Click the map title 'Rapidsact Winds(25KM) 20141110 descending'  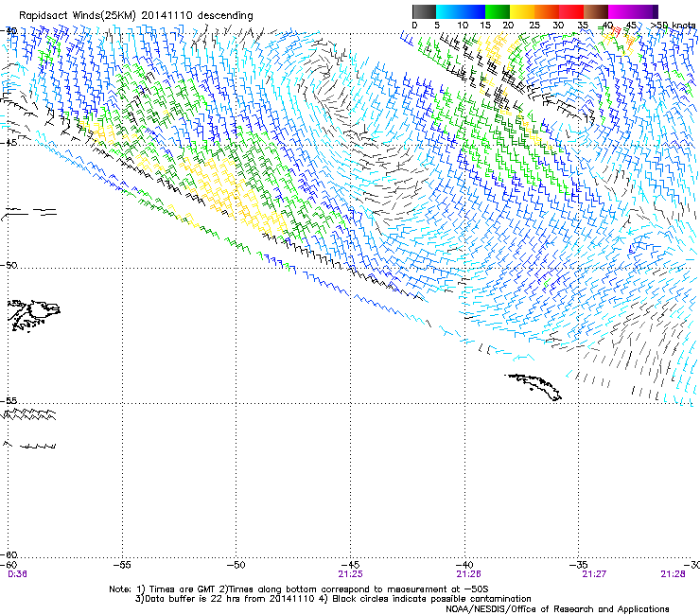pos(135,16)
